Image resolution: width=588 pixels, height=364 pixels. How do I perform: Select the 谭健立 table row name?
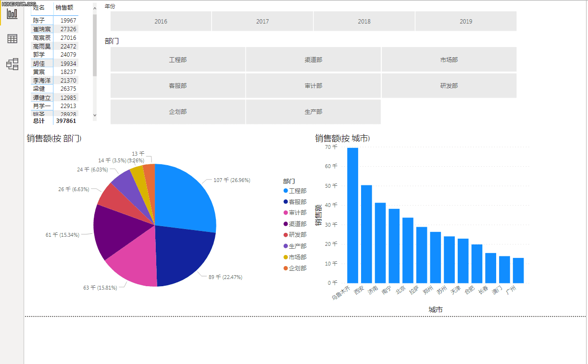(x=42, y=97)
